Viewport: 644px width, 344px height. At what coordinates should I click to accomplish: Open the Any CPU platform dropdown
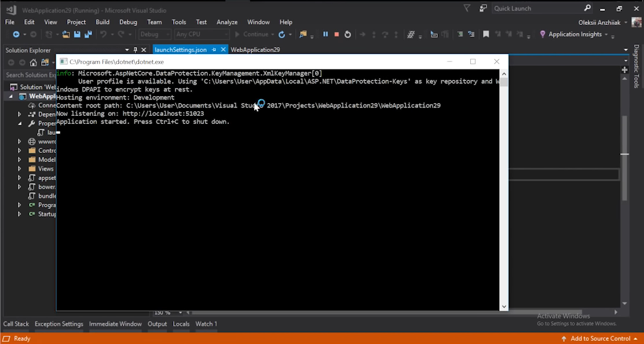click(202, 35)
